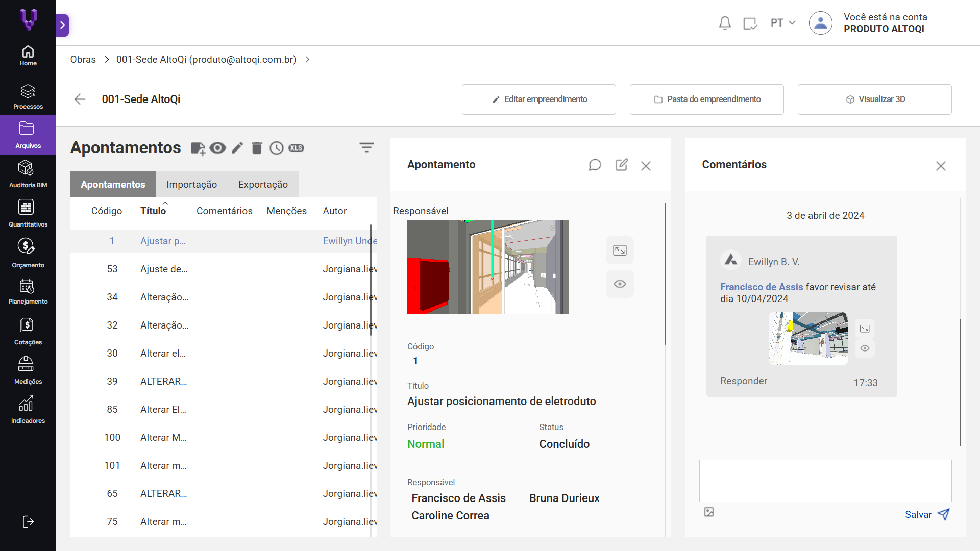Click Responder link in comment
Viewport: 980px width, 551px height.
coord(744,381)
